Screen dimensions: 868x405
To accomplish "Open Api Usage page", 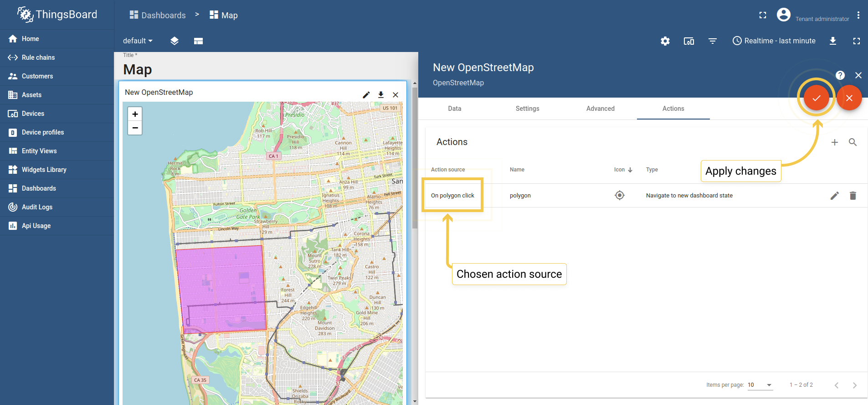I will click(57, 226).
